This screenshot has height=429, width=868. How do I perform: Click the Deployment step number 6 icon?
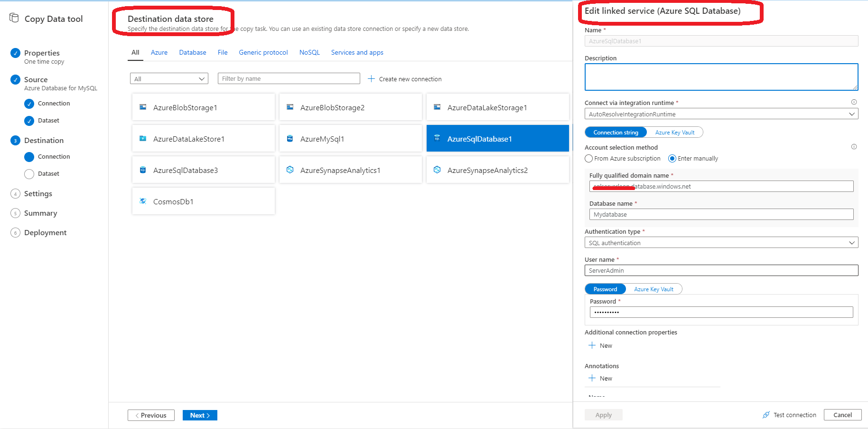[15, 233]
